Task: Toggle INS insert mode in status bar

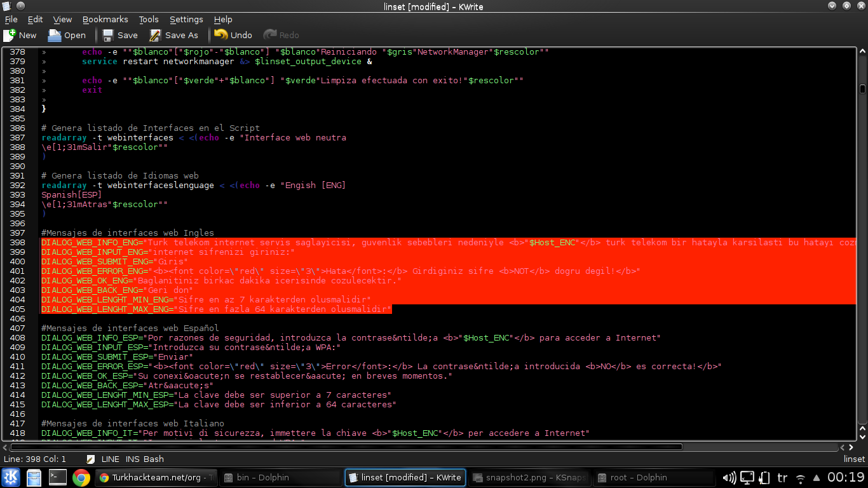Action: [132, 459]
